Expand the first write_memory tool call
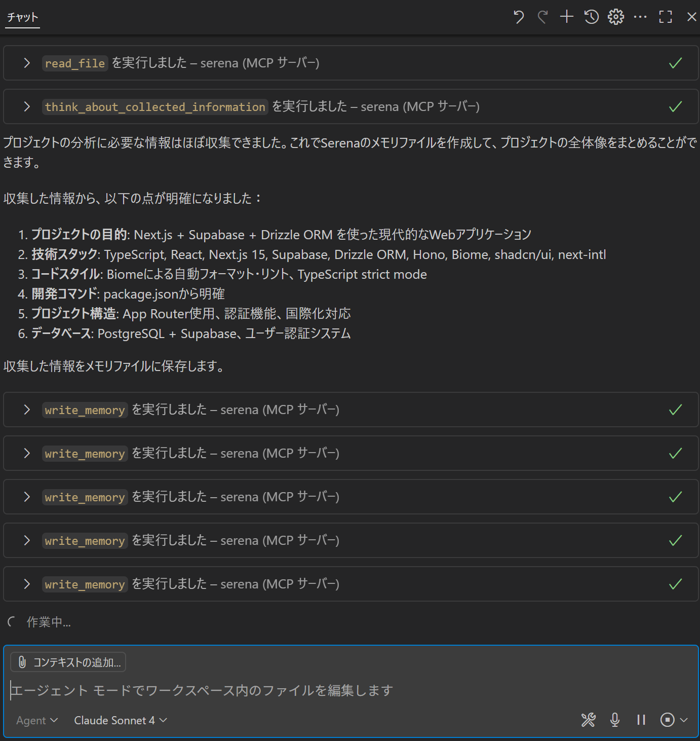700x741 pixels. point(27,410)
